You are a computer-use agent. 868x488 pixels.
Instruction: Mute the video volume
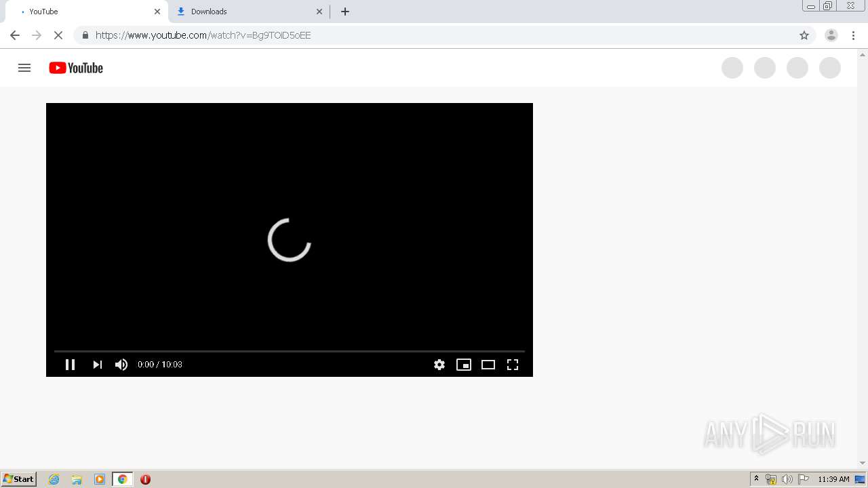tap(121, 365)
